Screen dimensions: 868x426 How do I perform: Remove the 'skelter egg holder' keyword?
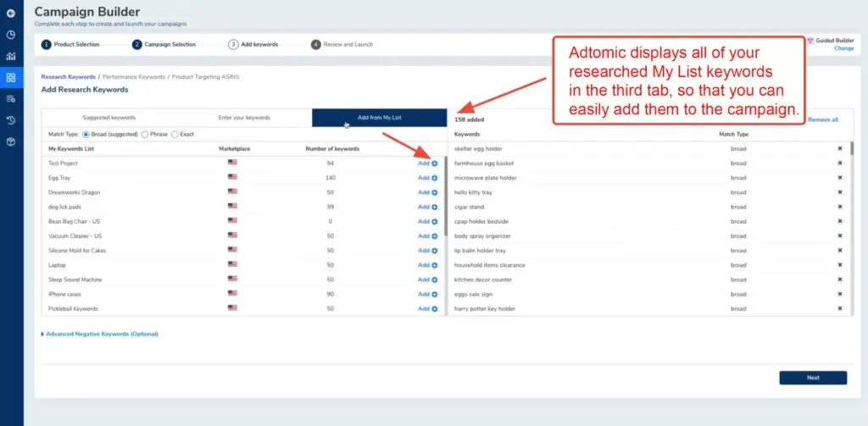coord(840,149)
